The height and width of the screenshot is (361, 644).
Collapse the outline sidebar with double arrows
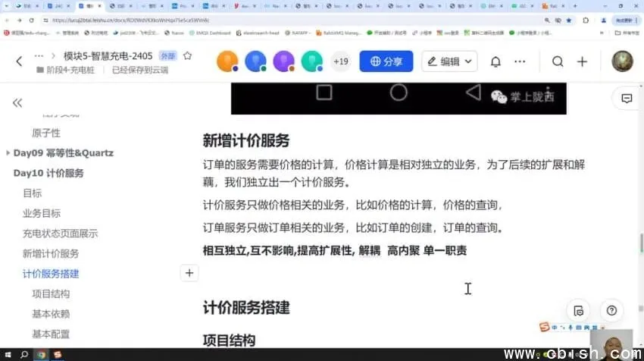click(17, 103)
